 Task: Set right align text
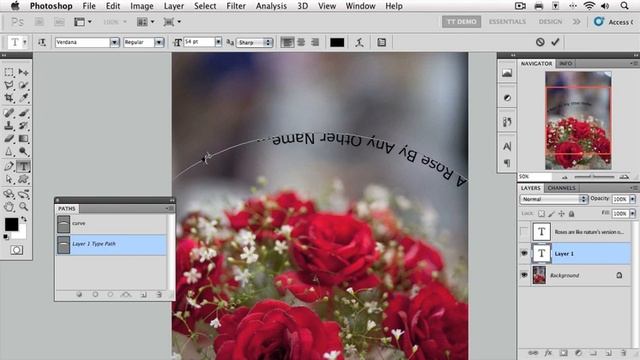(x=315, y=42)
